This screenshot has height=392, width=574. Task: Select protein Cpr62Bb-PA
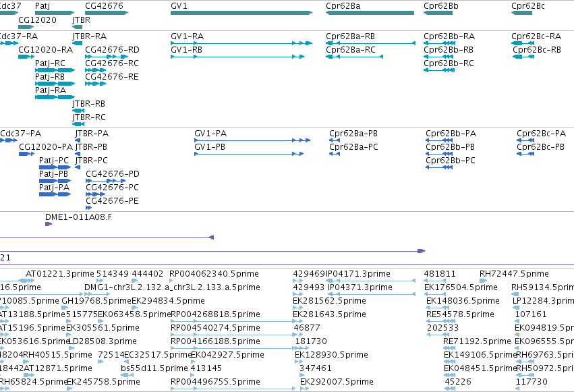coord(439,140)
